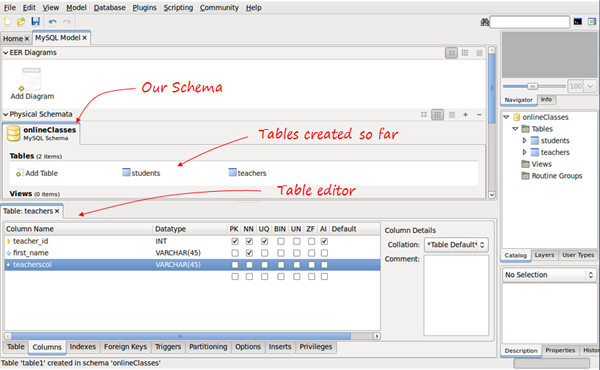Viewport: 600px width, 370px height.
Task: Open the Properties tab
Action: point(560,350)
